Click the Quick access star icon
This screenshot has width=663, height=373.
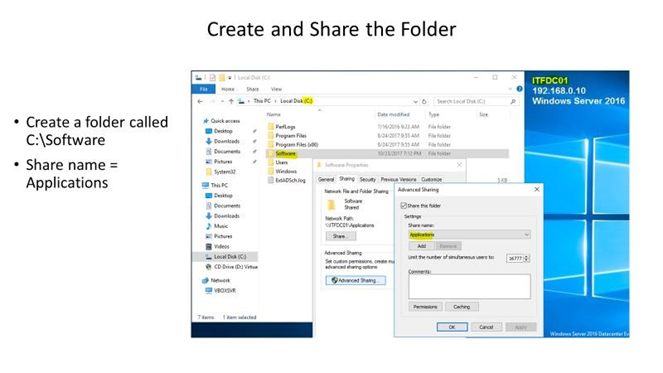(206, 121)
